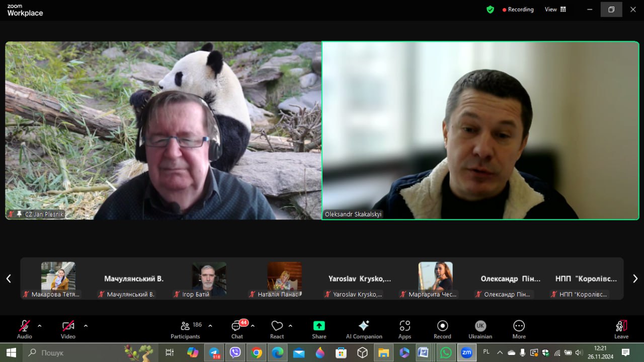Image resolution: width=644 pixels, height=362 pixels.
Task: Open Microsoft Edge from the taskbar
Action: click(x=278, y=353)
